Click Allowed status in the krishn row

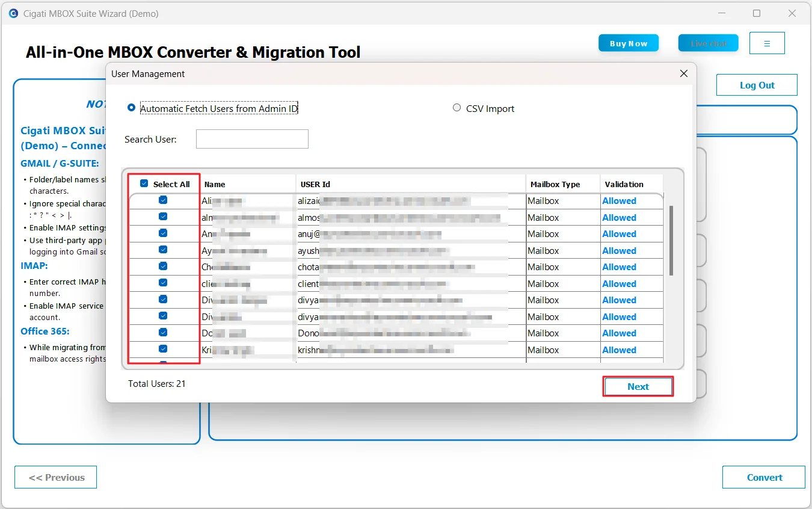619,350
